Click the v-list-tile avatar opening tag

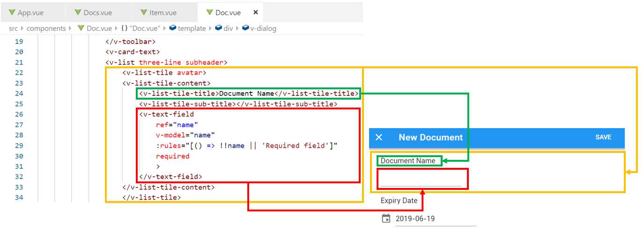(164, 72)
